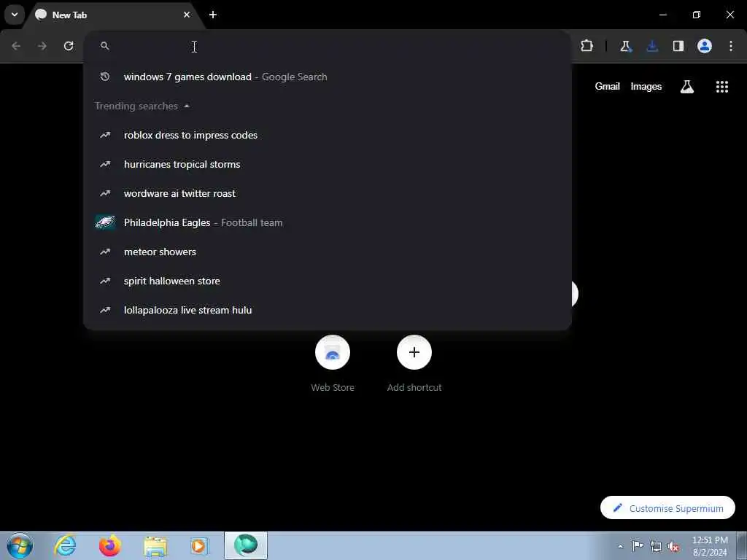Open Chrome Labs flask in toolbar
Image resolution: width=747 pixels, height=560 pixels.
pyautogui.click(x=625, y=46)
